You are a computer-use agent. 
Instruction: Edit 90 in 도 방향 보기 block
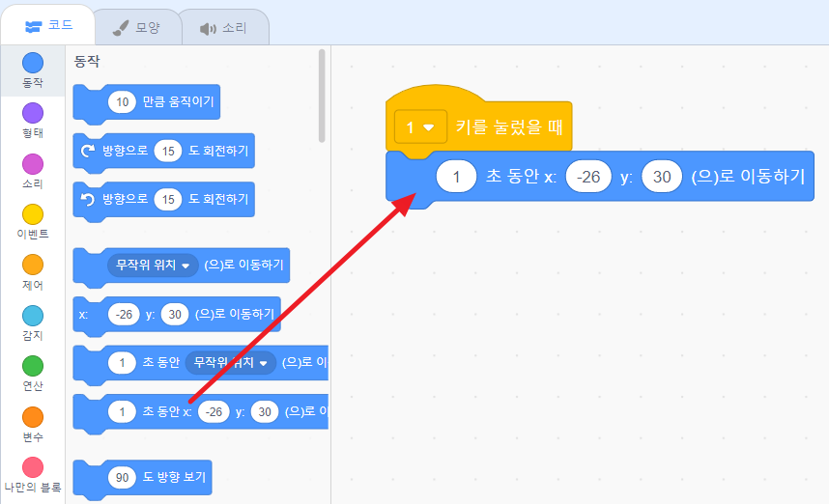click(x=122, y=478)
